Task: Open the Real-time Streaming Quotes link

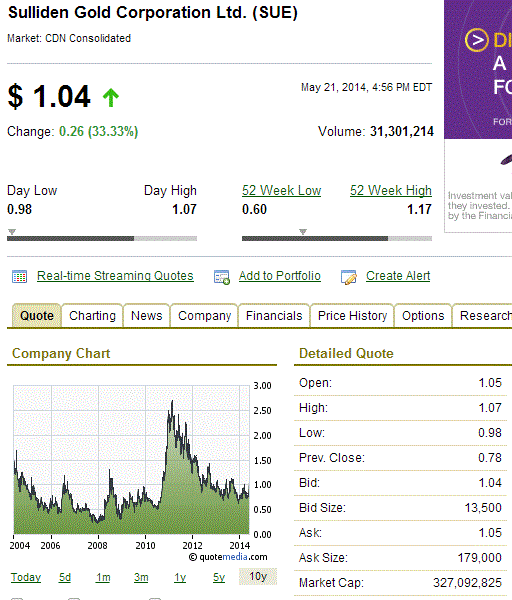Action: coord(115,276)
